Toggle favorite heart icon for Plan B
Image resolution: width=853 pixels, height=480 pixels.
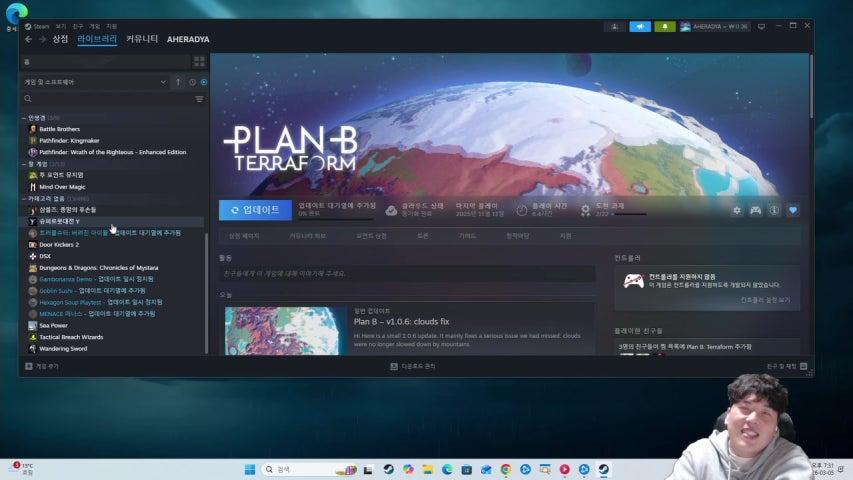793,210
